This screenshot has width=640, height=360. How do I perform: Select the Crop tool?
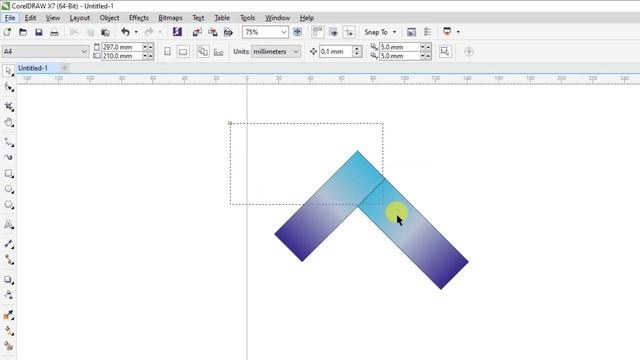pyautogui.click(x=9, y=107)
